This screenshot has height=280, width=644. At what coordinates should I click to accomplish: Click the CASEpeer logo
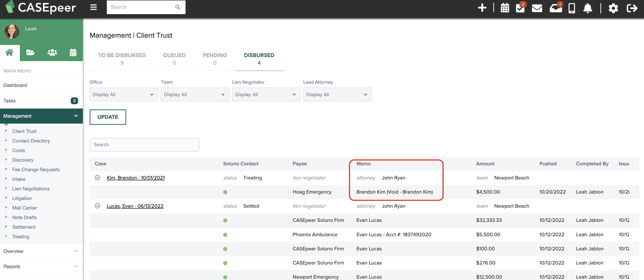click(40, 7)
